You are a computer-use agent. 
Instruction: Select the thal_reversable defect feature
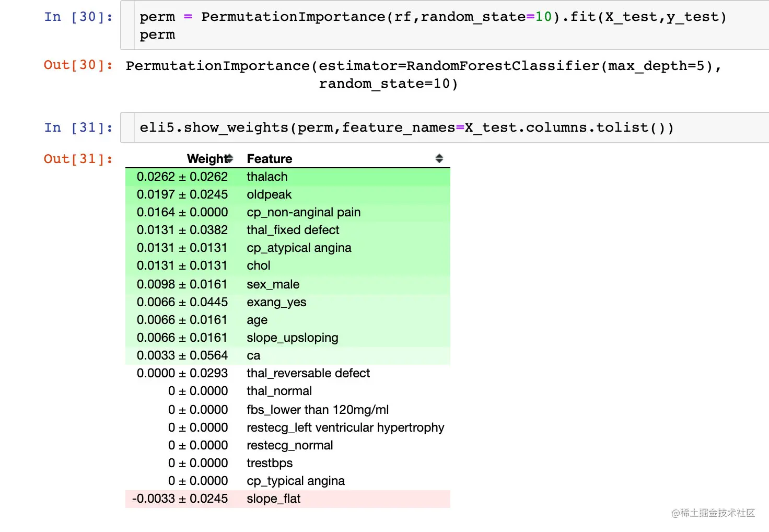click(308, 373)
